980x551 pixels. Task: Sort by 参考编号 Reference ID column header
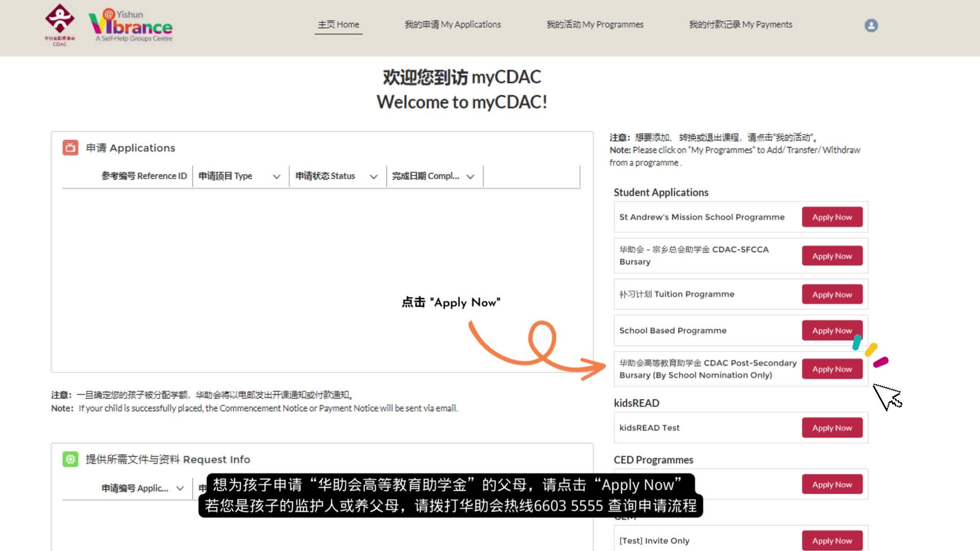pos(144,176)
